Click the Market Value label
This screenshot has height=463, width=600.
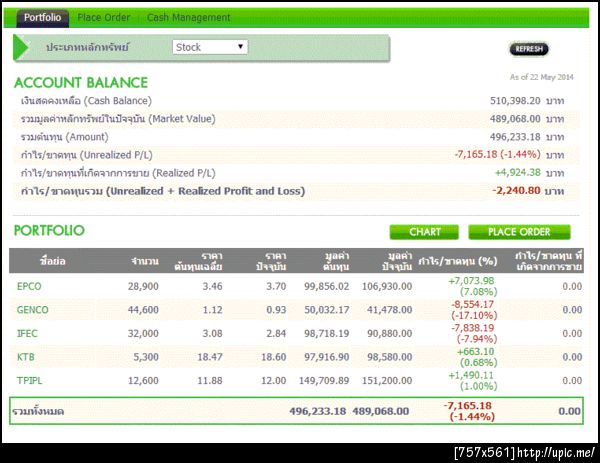118,119
